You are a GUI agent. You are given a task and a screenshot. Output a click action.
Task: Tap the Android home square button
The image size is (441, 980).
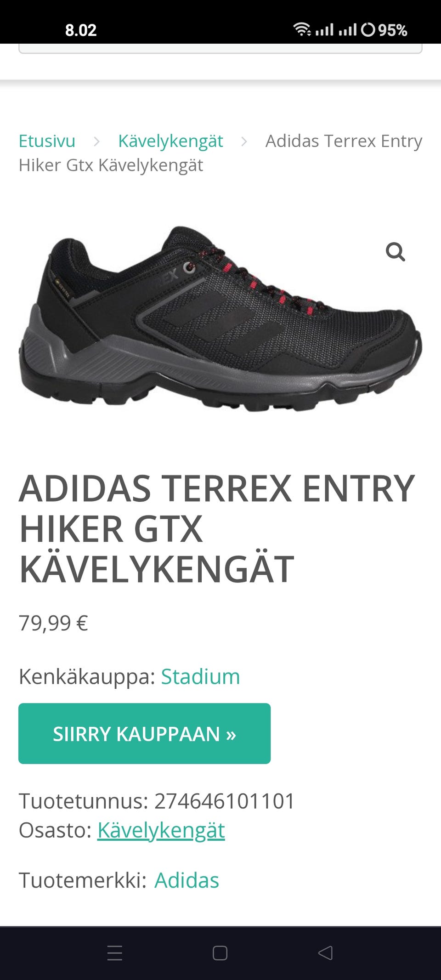[x=220, y=953]
